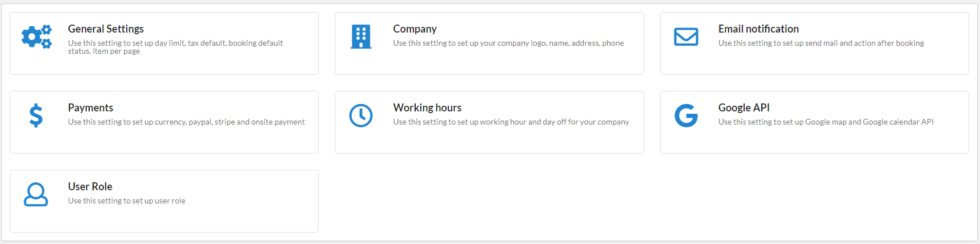Select the Google map and calendar API description
Image resolution: width=980 pixels, height=244 pixels.
tap(826, 122)
